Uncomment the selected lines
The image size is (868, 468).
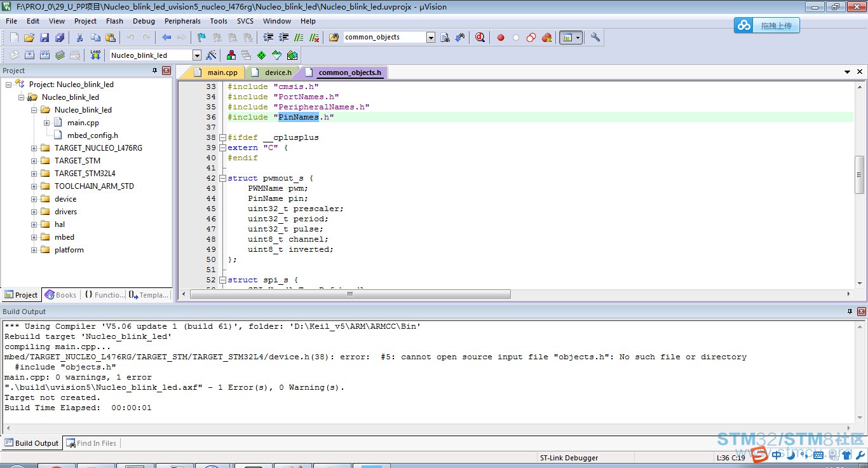[314, 38]
